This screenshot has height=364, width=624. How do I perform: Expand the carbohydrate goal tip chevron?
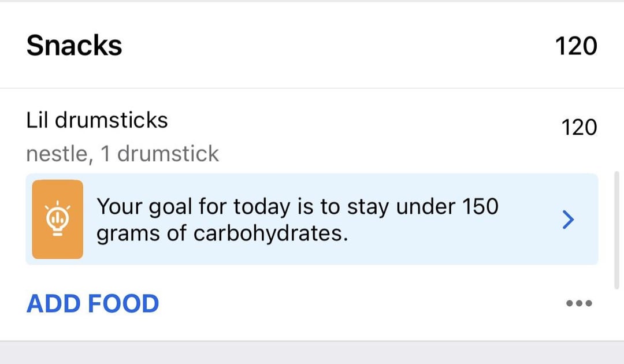(569, 220)
